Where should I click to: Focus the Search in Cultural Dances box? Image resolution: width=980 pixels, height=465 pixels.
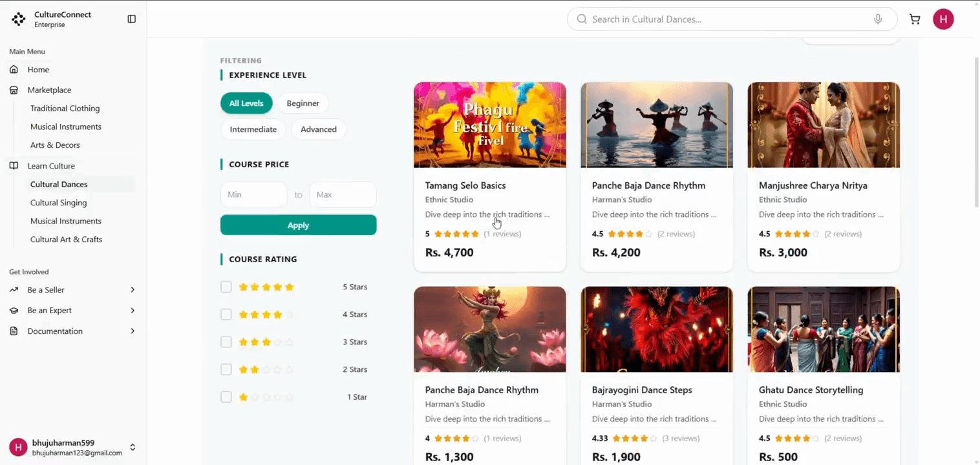(x=732, y=19)
